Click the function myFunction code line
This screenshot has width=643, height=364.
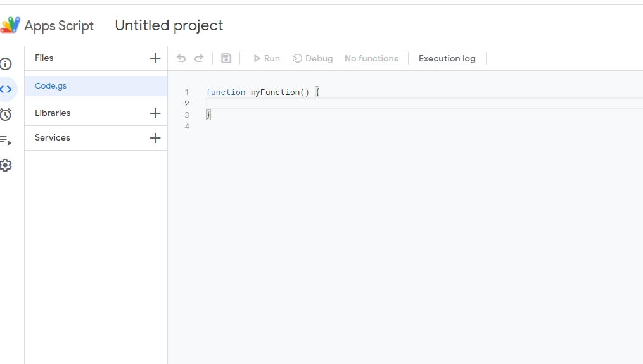pyautogui.click(x=262, y=92)
